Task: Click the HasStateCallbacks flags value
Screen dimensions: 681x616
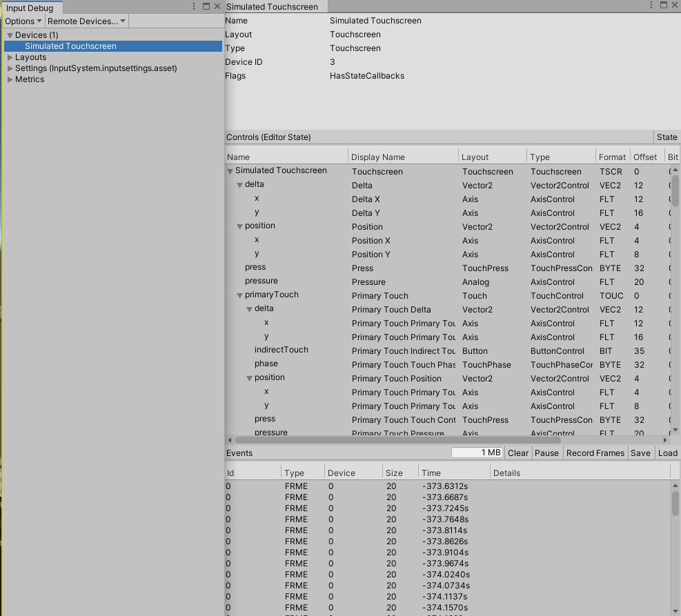Action: [367, 76]
